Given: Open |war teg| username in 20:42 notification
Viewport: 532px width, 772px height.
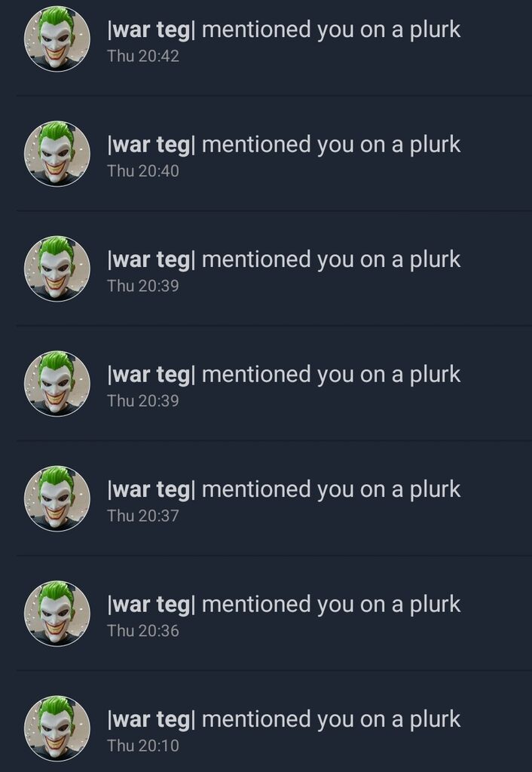Looking at the screenshot, I should click(x=151, y=30).
